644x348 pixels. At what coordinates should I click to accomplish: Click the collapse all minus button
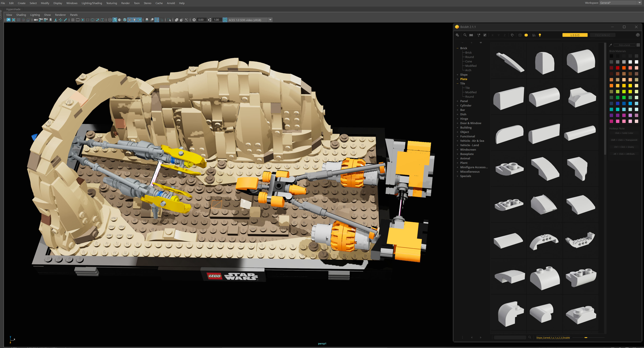point(462,43)
